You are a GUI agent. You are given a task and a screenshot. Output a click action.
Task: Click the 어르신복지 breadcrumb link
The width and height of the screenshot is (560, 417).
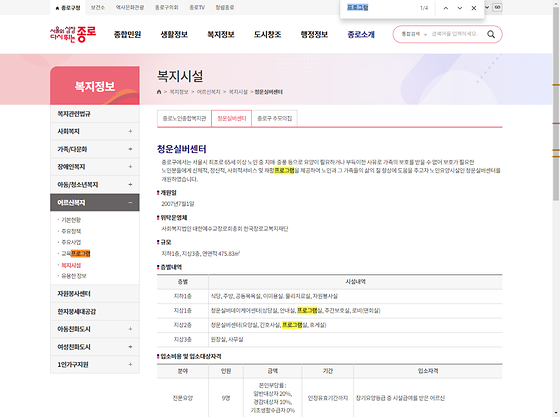tap(209, 92)
